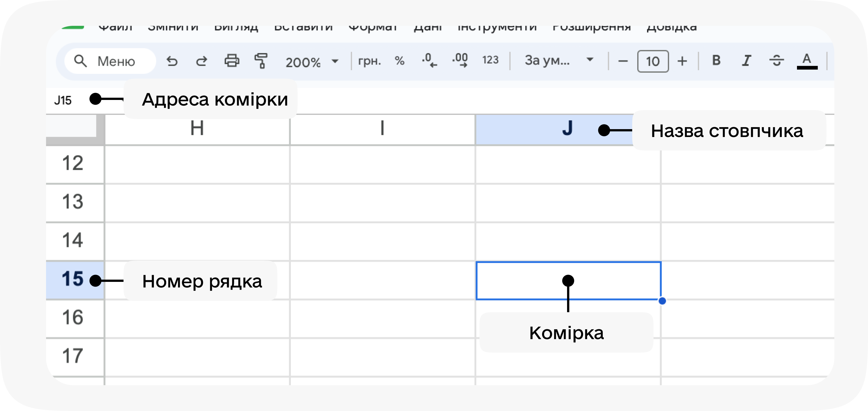
Task: Click the fill handle of cell J15
Action: (662, 301)
